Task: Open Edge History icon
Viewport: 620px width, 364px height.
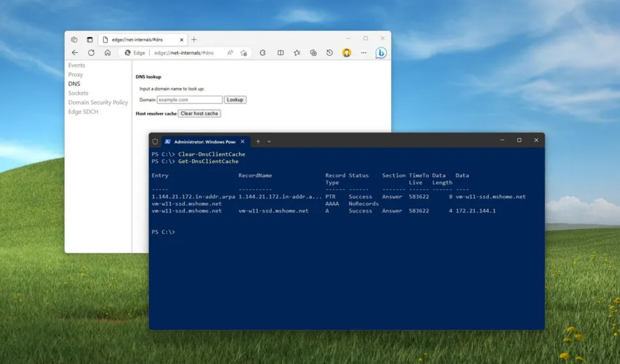Action: coord(329,53)
